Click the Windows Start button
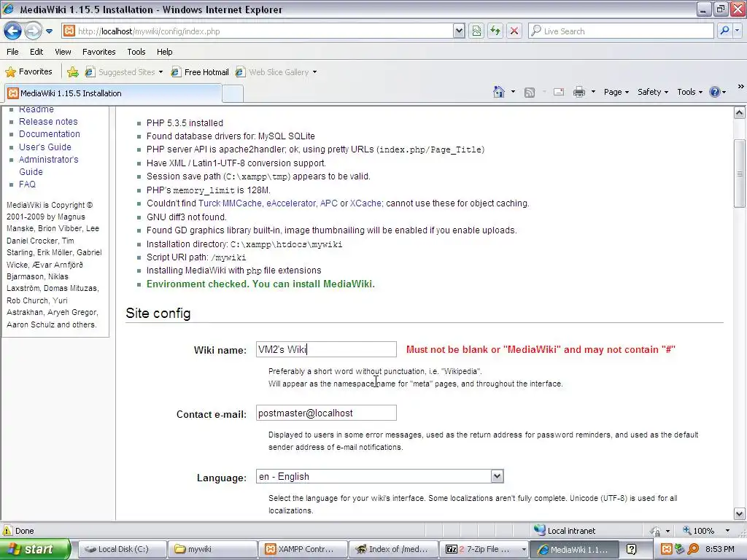Viewport: 747px width, 560px height. click(x=35, y=549)
